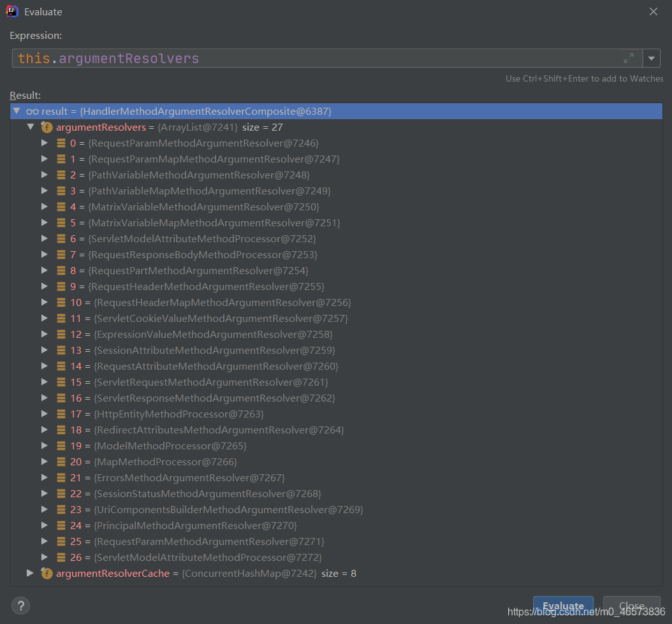Select row ExpressionValueMethodArgumentResolver@7258
The width and height of the screenshot is (672, 624).
pyautogui.click(x=336, y=334)
